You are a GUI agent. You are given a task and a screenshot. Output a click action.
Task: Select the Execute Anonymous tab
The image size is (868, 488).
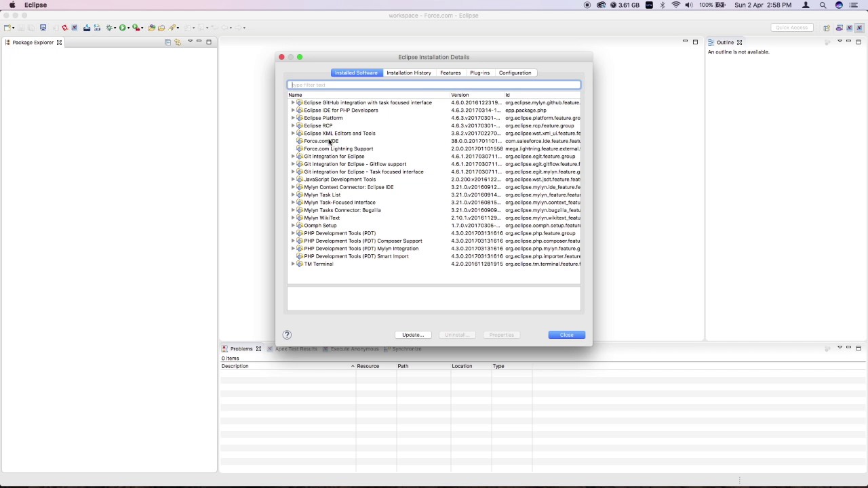click(x=351, y=348)
